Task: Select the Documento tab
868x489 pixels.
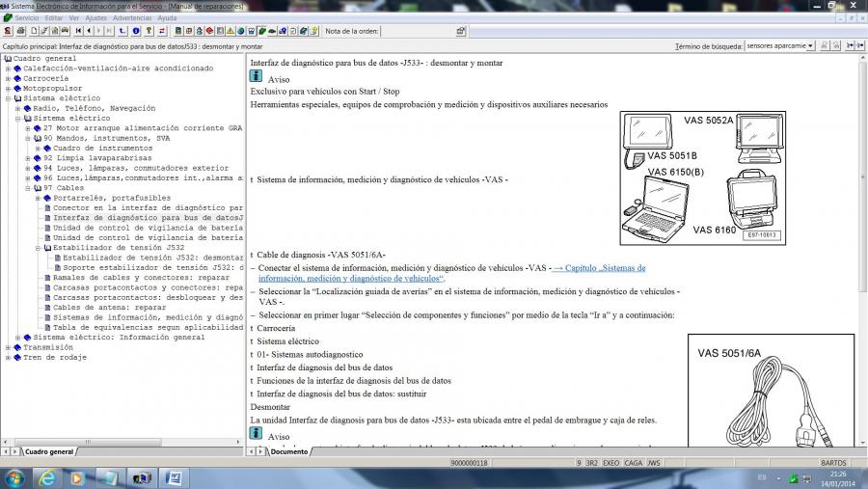Action: click(289, 452)
